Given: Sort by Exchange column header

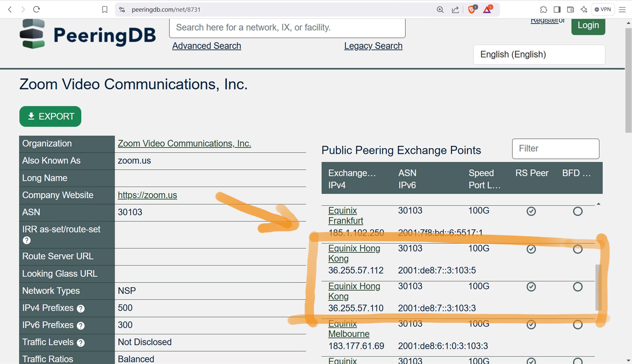Looking at the screenshot, I should (352, 173).
